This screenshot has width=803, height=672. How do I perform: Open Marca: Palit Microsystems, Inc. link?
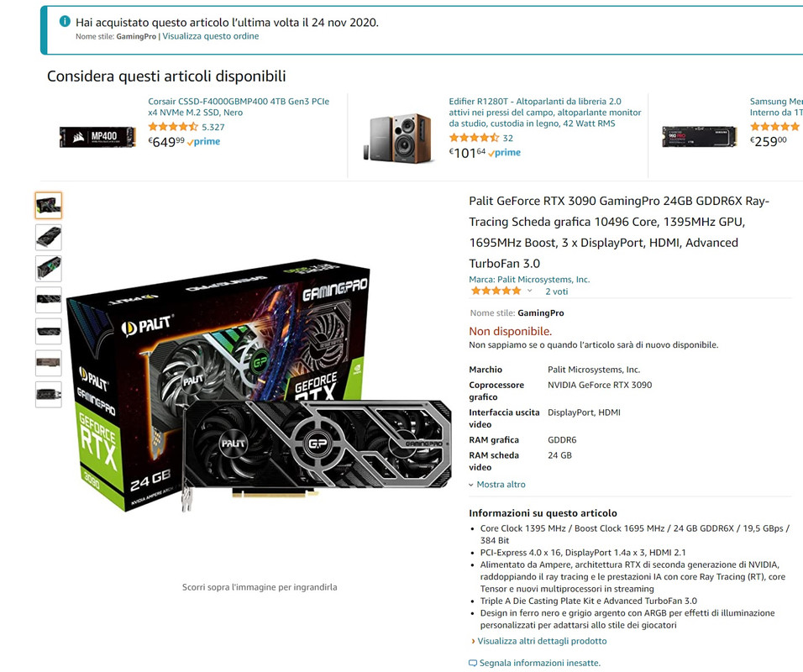point(529,279)
